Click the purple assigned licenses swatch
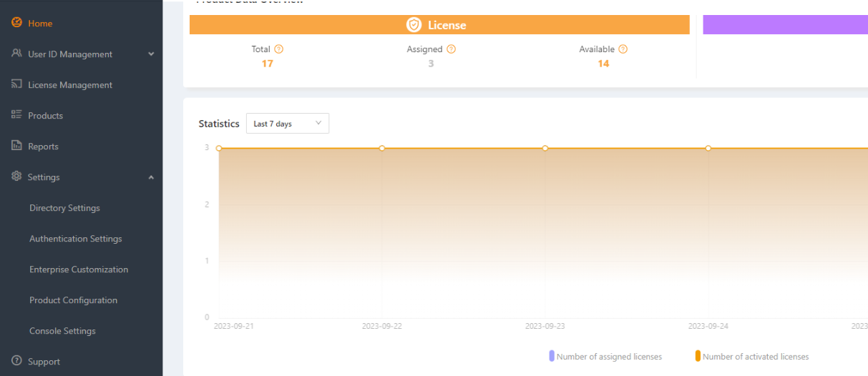 (552, 356)
